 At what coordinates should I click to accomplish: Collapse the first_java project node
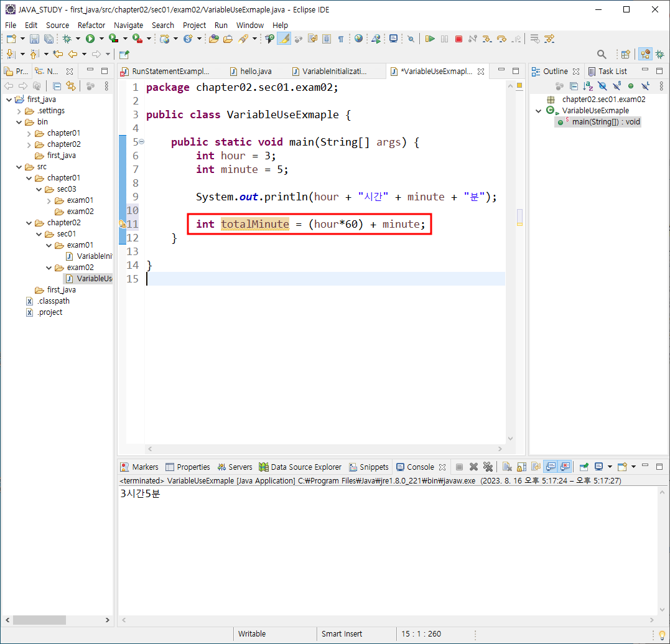point(9,100)
